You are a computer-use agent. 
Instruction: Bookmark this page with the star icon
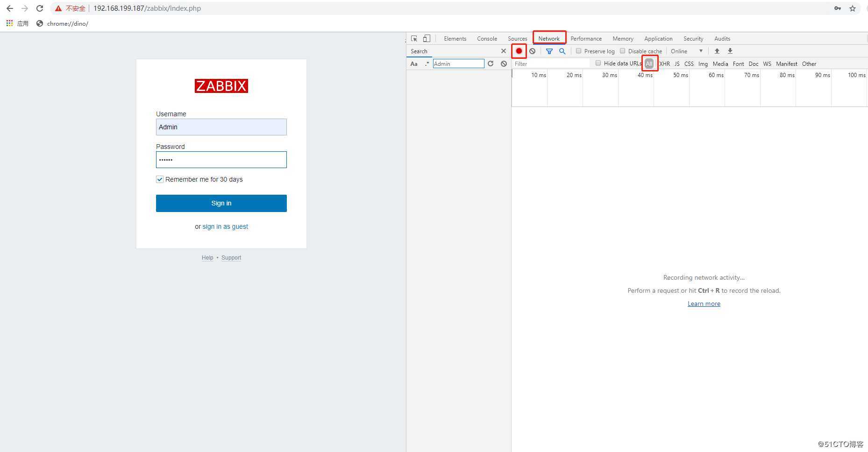point(853,8)
